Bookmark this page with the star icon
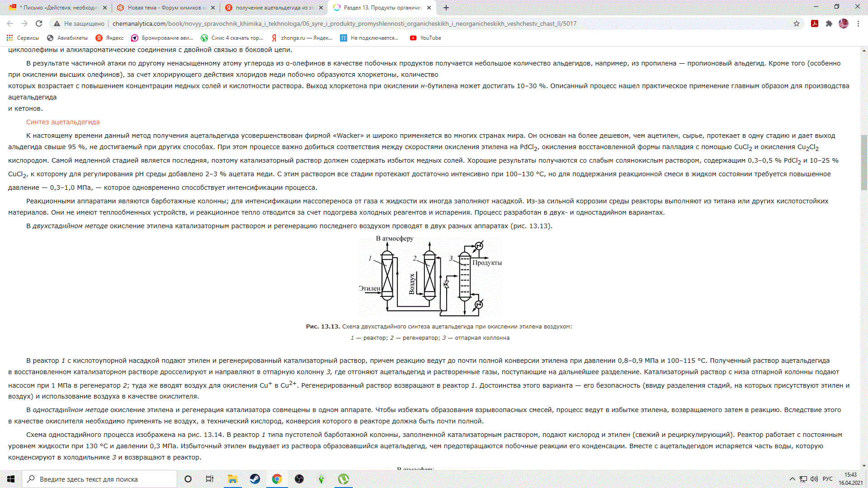 coord(797,23)
